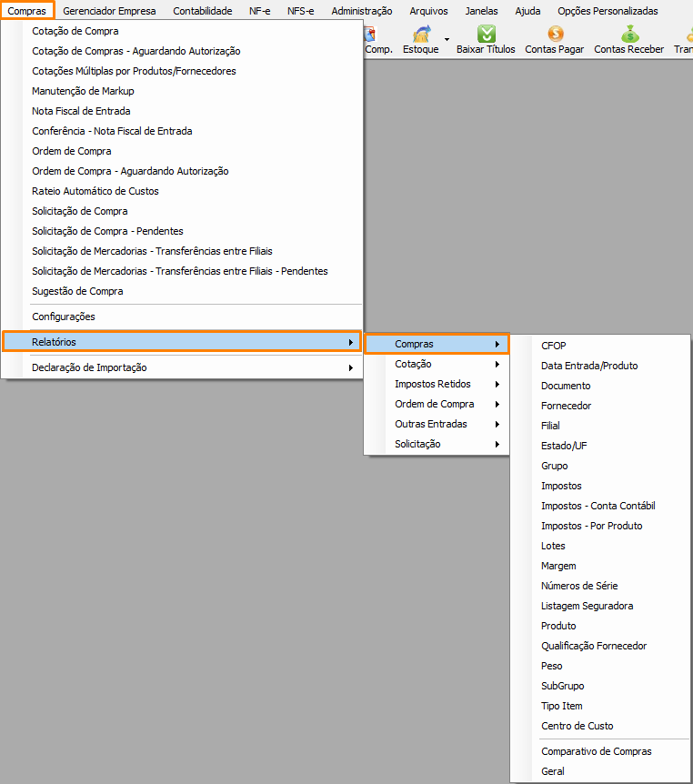Open the Lotes report
This screenshot has width=693, height=784.
(600, 546)
